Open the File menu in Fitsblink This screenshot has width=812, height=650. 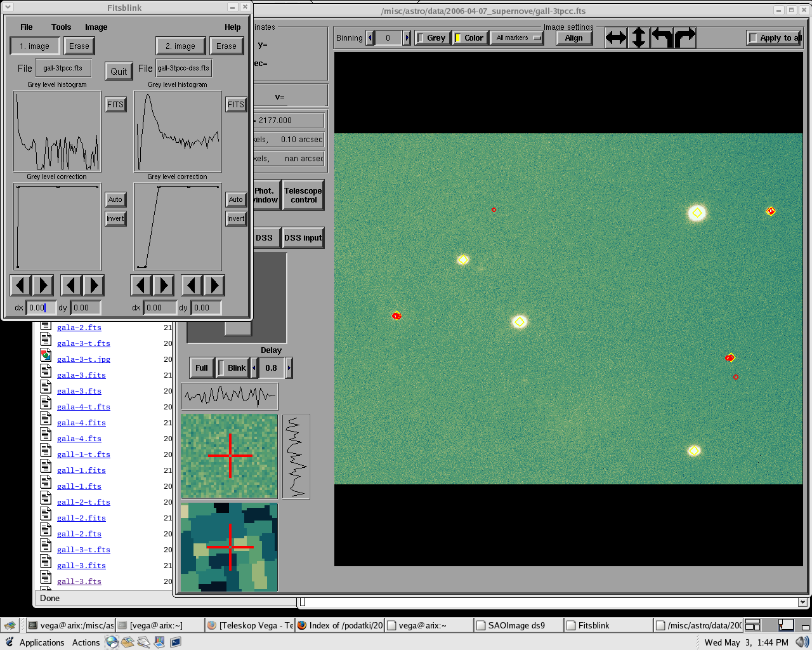(x=27, y=27)
